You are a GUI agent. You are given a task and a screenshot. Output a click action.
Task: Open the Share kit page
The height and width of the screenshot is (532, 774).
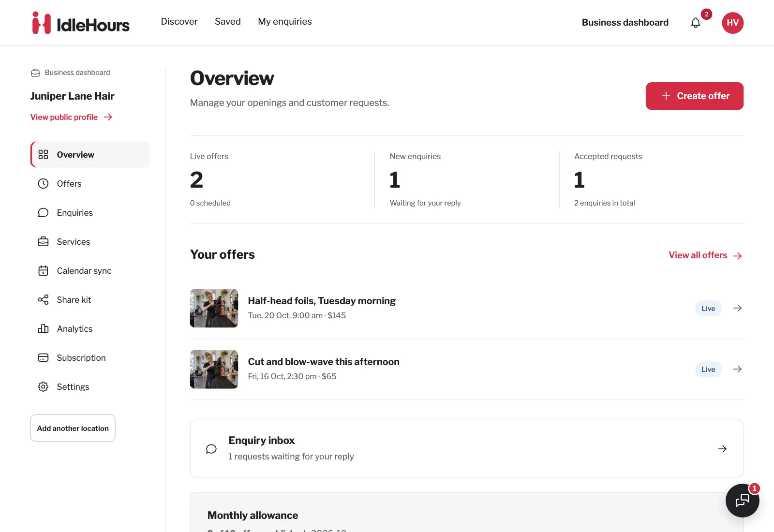(x=90, y=300)
